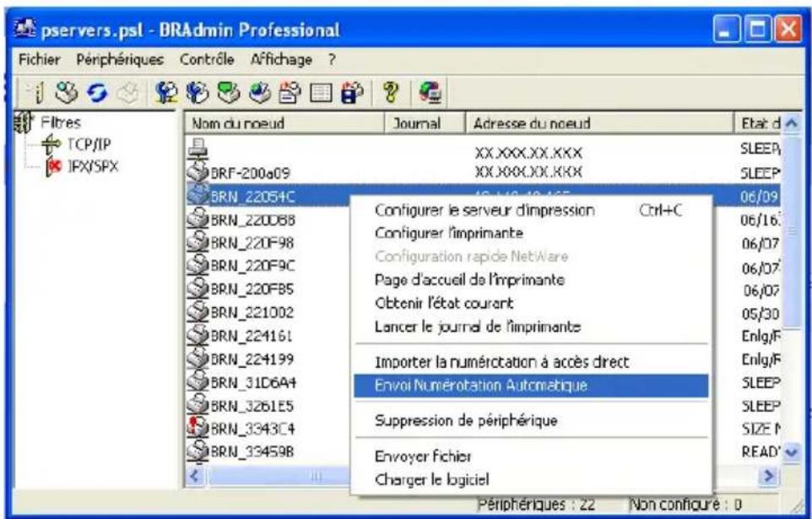Click the wand icon at toolbar start
812x519 pixels.
click(40, 93)
